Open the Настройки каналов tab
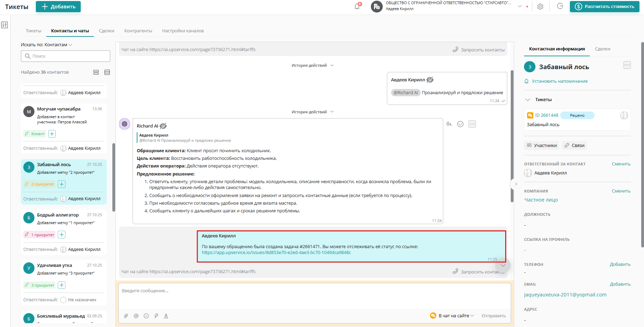Image resolution: width=644 pixels, height=327 pixels. 183,31
